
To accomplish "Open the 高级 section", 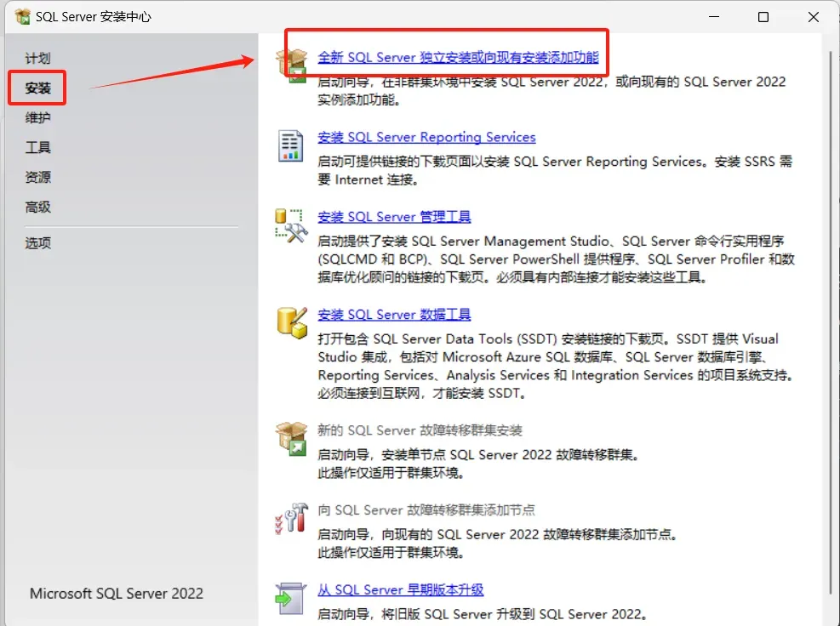I will click(37, 207).
